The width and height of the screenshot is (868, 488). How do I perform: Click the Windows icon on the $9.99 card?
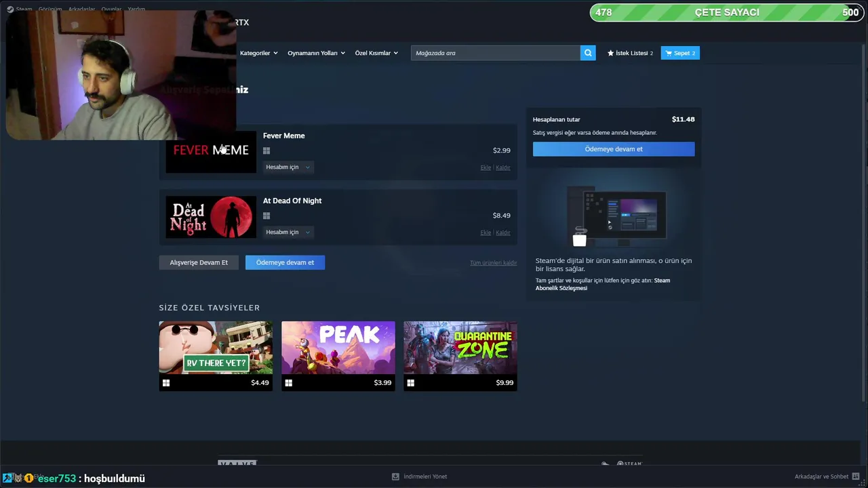(410, 383)
